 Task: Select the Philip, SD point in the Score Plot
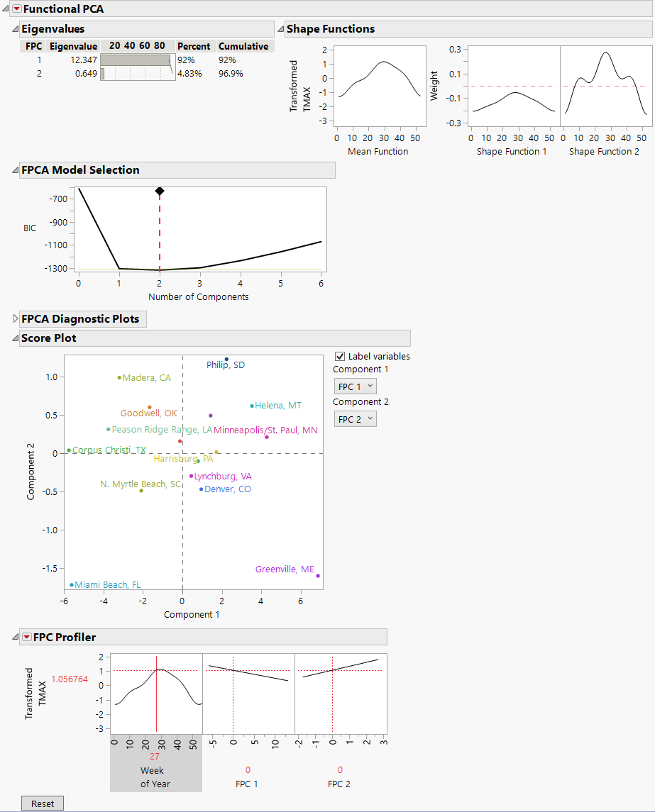[x=226, y=358]
